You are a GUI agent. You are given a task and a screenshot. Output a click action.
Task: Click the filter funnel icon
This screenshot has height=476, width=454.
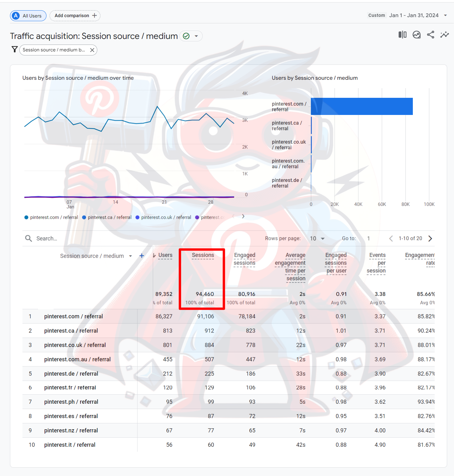(x=14, y=50)
